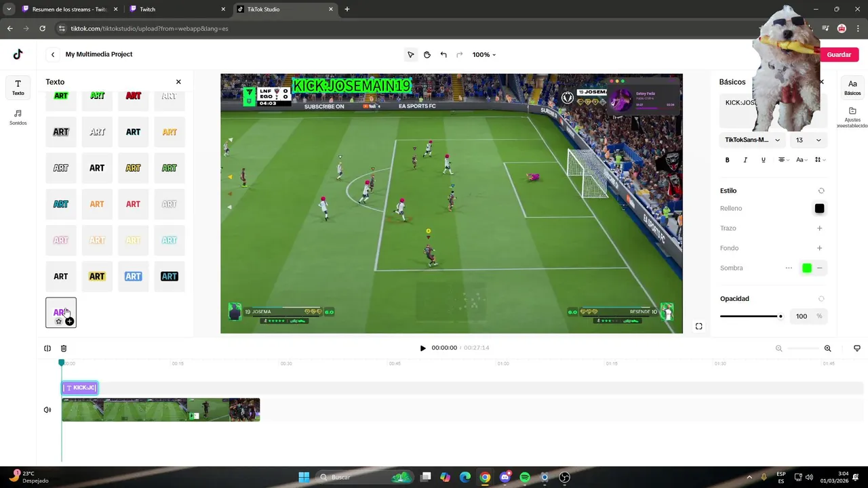Screen dimensions: 868x488
Task: Open Chrome tab search chevron
Action: (x=8, y=9)
